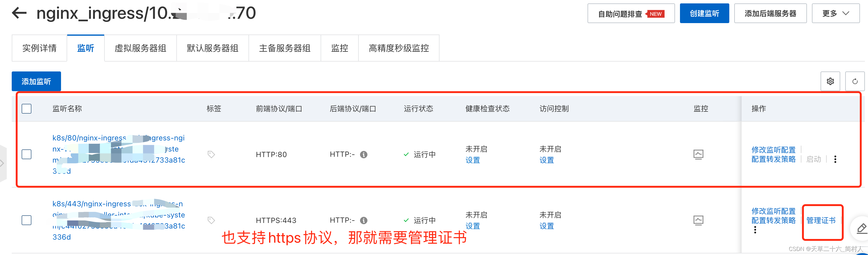Expand the 更多 dropdown
Screen dimensions: 868x255
[x=836, y=14]
